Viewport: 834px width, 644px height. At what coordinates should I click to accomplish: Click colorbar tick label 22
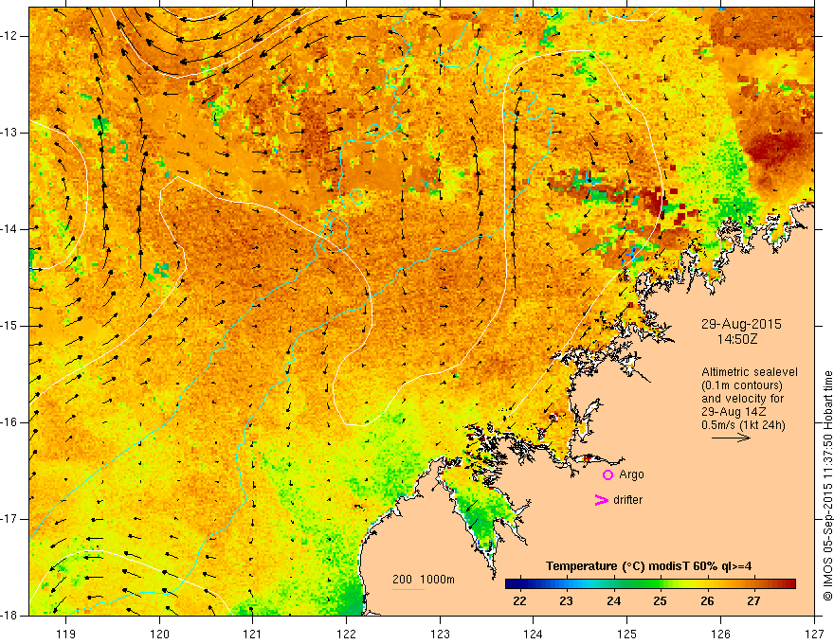519,601
